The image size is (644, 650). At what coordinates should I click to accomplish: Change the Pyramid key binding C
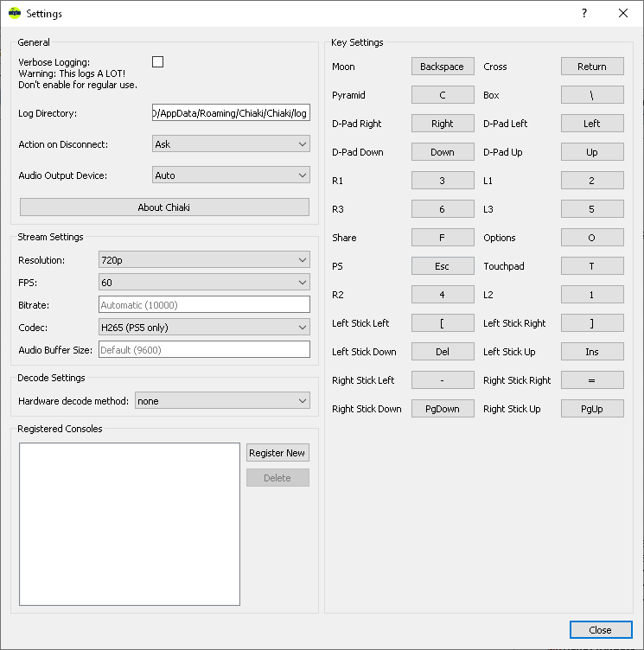(x=443, y=95)
